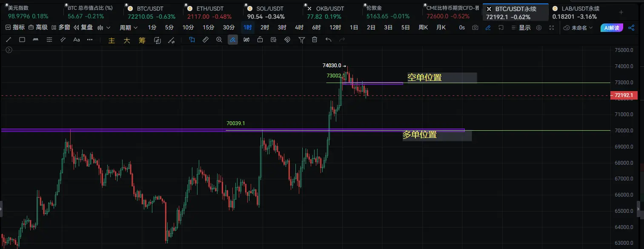Screen dimensions: 644x249
Task: Open the SOL/USDT ticker tab
Action: tap(273, 12)
